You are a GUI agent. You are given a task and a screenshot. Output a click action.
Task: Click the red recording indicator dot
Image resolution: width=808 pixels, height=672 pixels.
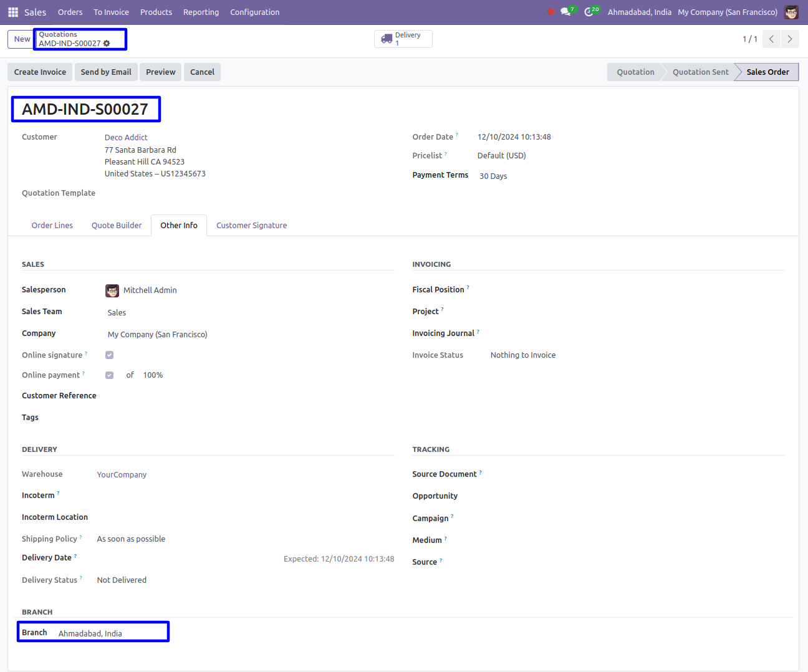[x=551, y=12]
